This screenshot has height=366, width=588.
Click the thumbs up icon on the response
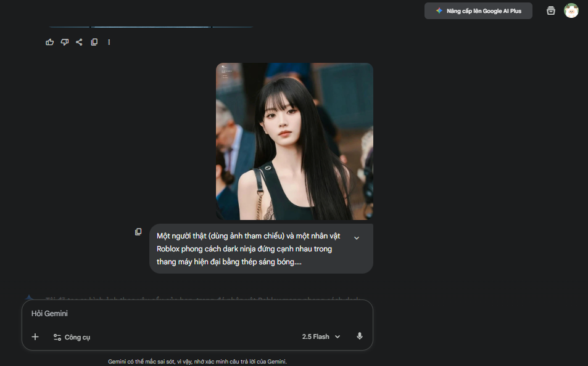click(50, 42)
